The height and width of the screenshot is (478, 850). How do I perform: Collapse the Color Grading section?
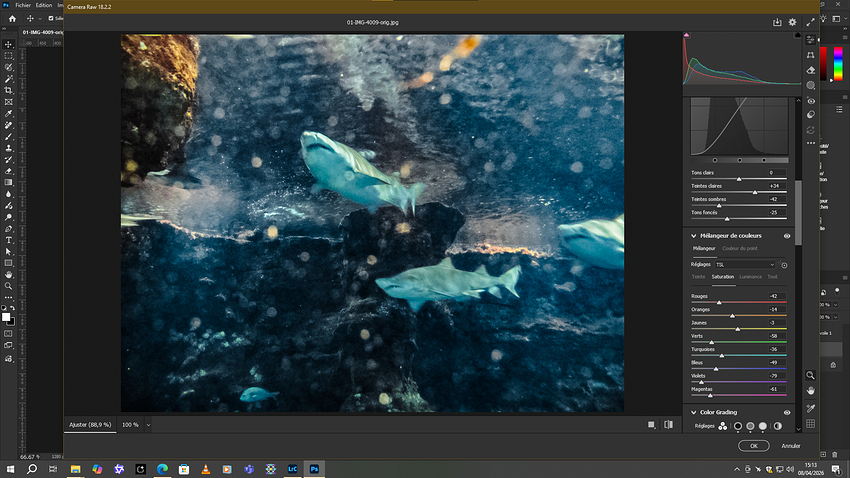693,412
